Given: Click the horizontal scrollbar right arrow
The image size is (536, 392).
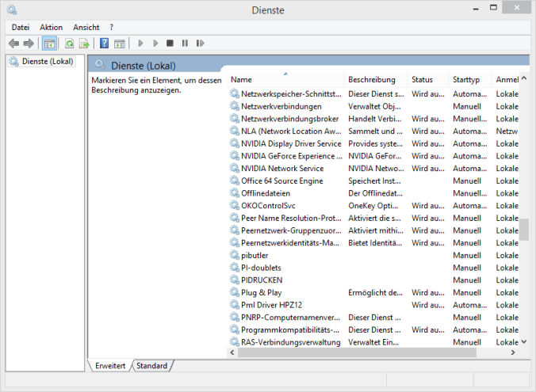Looking at the screenshot, I should tap(513, 352).
